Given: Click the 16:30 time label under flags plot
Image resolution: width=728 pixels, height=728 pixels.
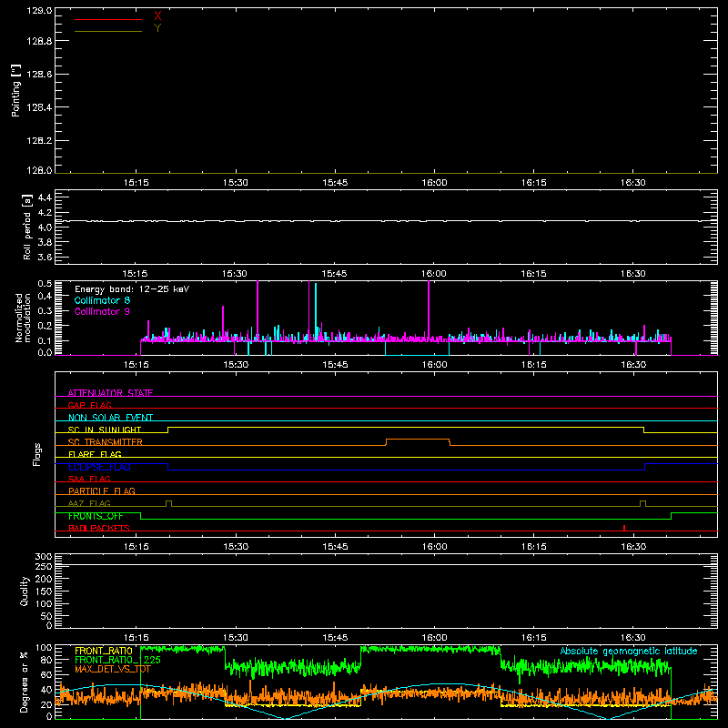Looking at the screenshot, I should (632, 547).
